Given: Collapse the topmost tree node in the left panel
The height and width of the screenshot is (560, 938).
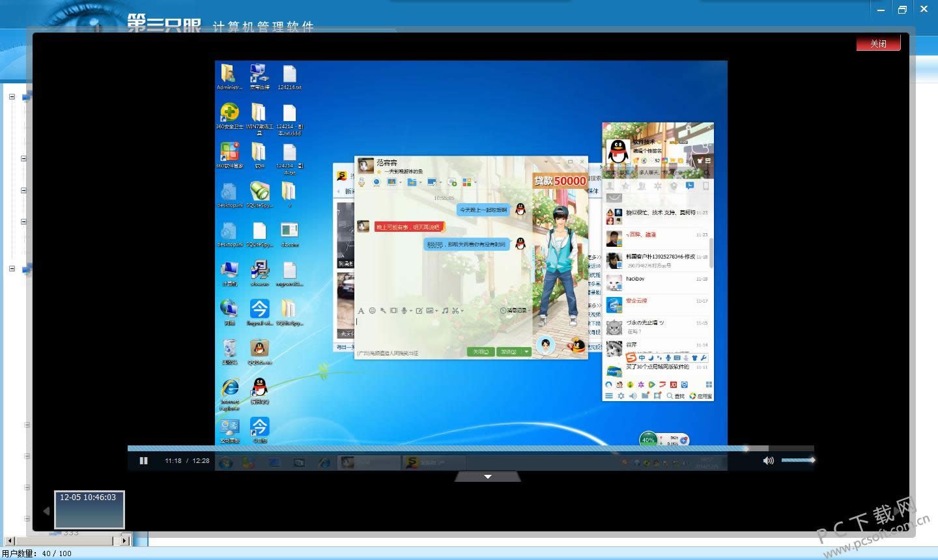Looking at the screenshot, I should [12, 97].
